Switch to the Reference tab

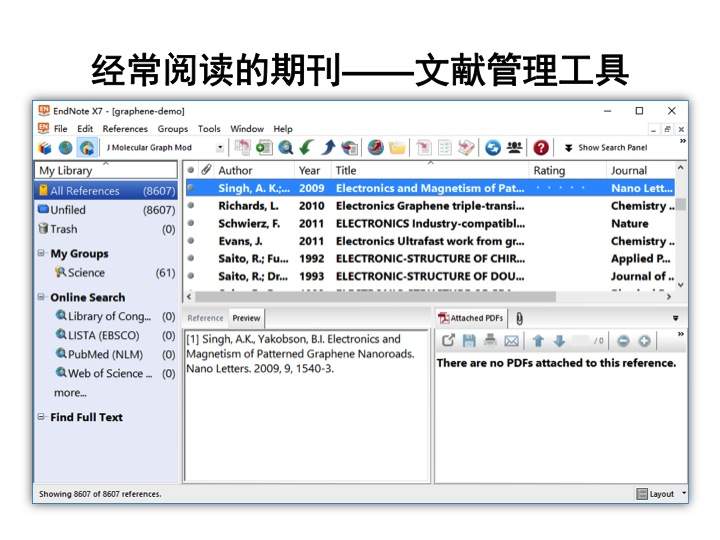click(205, 318)
